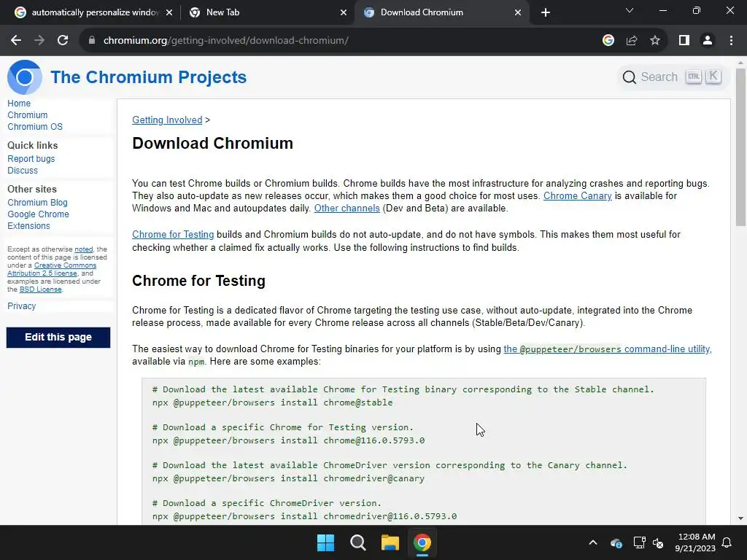Close the Download Chromium tab
The height and width of the screenshot is (560, 747).
(x=518, y=12)
